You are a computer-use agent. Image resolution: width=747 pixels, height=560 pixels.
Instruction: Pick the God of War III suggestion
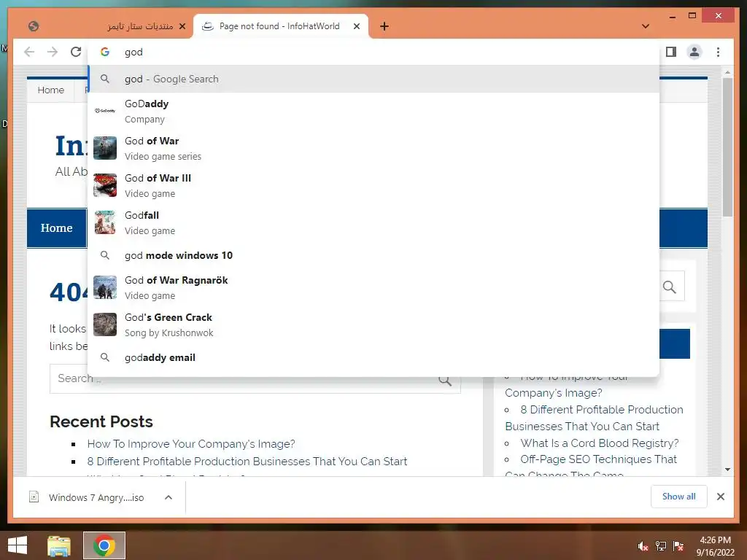click(x=373, y=185)
